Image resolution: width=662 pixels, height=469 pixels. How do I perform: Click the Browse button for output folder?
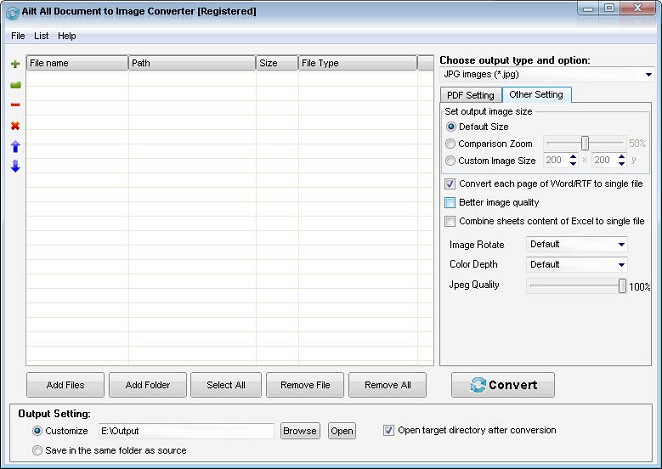coord(299,431)
